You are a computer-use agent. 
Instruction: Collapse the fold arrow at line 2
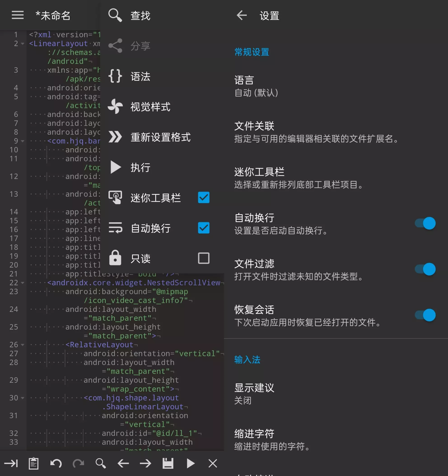coord(23,44)
